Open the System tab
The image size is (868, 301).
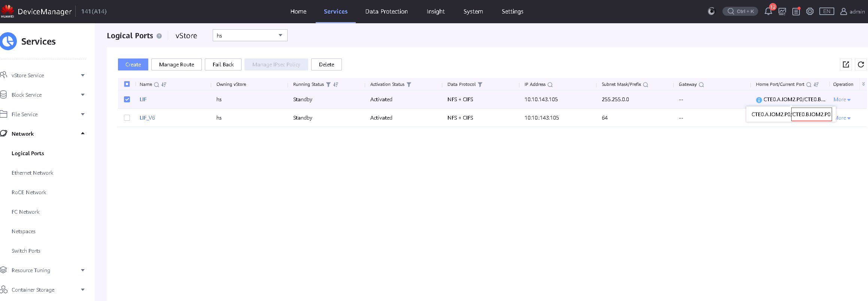(x=473, y=12)
